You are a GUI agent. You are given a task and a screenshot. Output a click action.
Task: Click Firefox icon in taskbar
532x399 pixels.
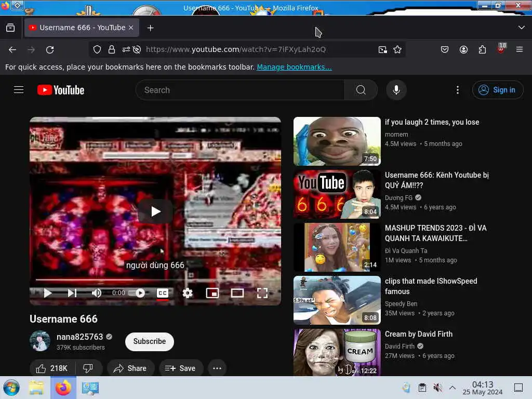point(63,388)
